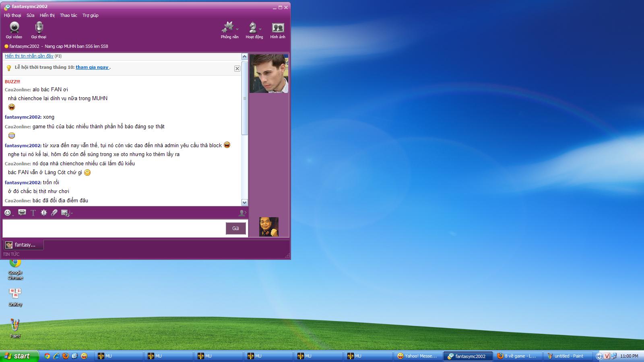Open the Trợ giúp menu
Screen dimensions: 644x362
tap(91, 15)
